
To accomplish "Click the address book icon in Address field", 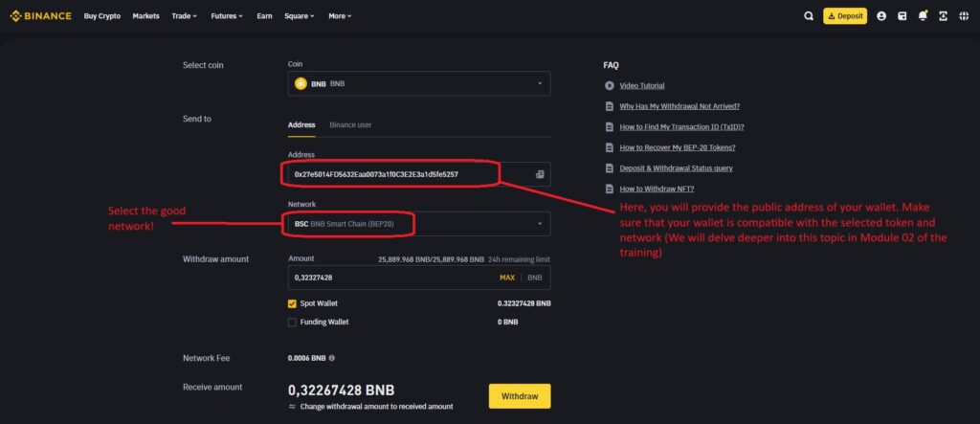I will coord(540,174).
